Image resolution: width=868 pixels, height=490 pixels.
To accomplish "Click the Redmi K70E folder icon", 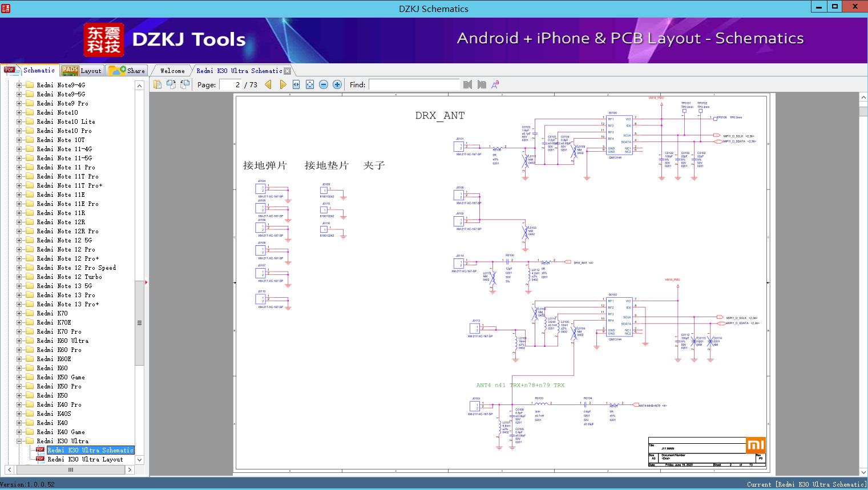I will (30, 322).
